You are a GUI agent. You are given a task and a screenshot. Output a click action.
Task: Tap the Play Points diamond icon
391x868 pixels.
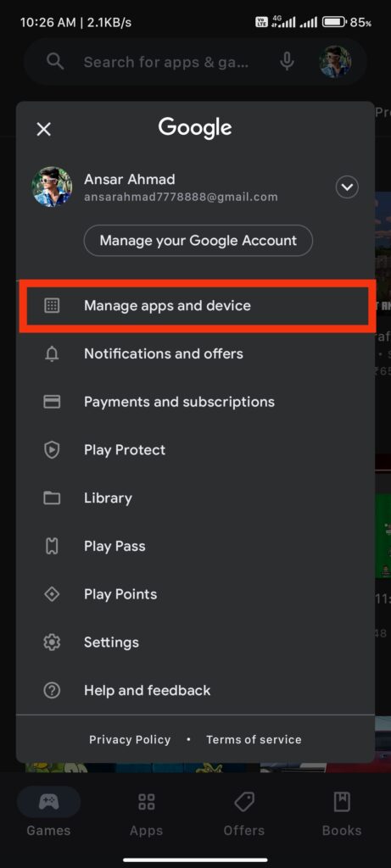52,594
